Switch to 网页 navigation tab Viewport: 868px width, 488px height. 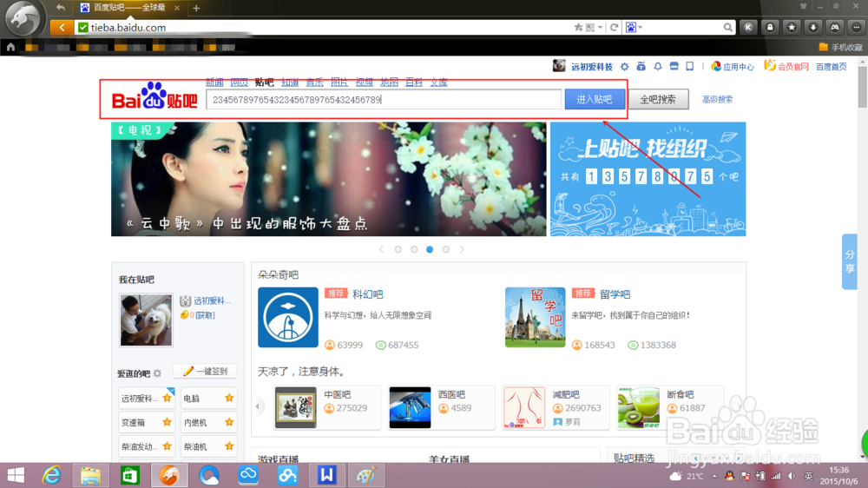pos(240,82)
